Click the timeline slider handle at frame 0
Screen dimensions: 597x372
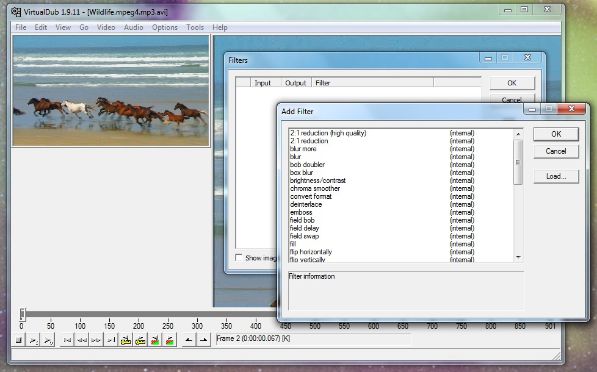point(22,314)
